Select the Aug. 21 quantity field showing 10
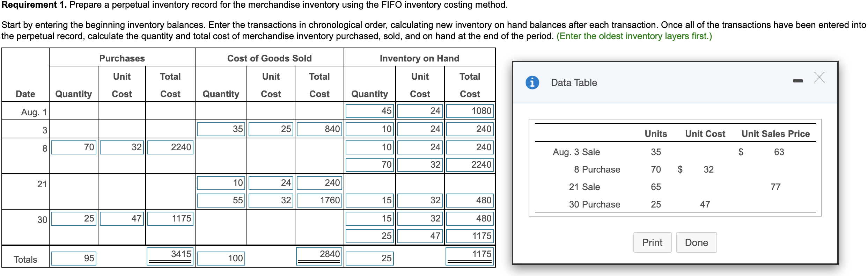Screen dimensions: 868x276 pos(221,182)
